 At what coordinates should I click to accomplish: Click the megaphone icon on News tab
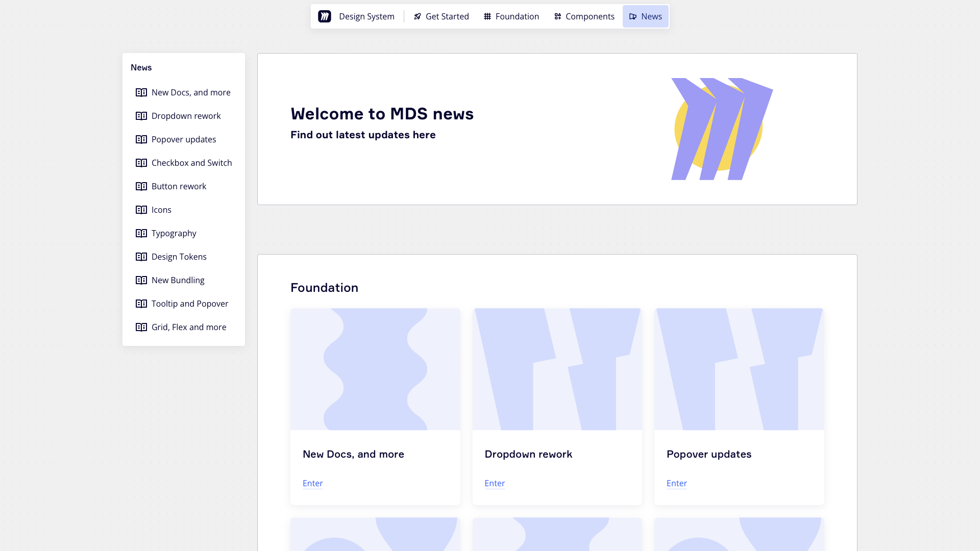click(x=633, y=16)
